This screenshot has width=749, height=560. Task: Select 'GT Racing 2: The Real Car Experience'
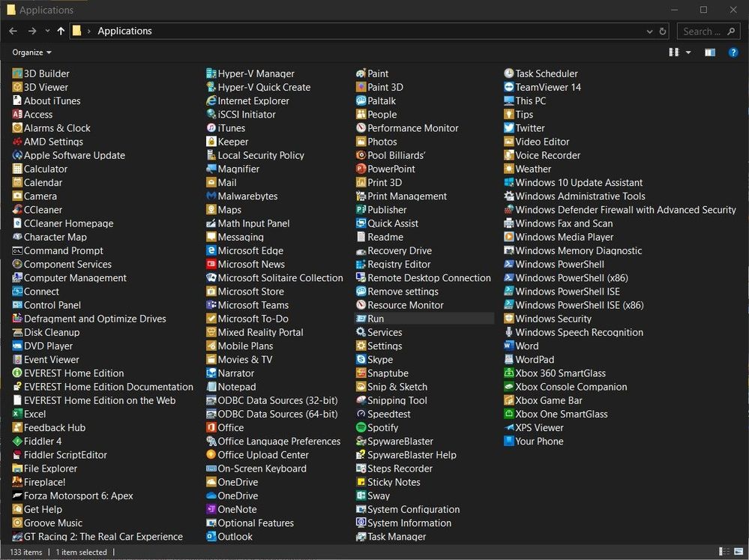(x=97, y=537)
